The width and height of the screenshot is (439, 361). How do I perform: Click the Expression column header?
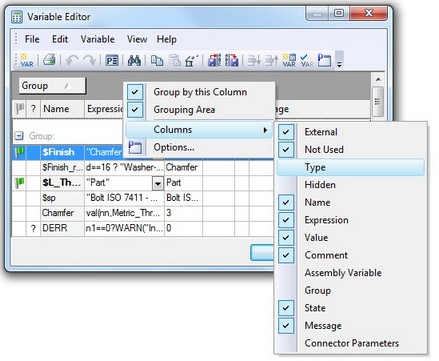point(104,109)
